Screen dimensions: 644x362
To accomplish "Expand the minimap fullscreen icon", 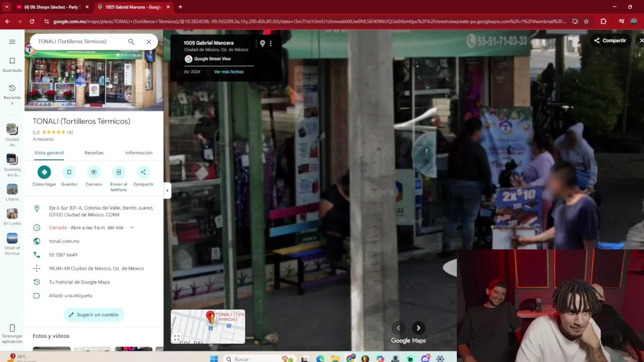I will pyautogui.click(x=177, y=338).
